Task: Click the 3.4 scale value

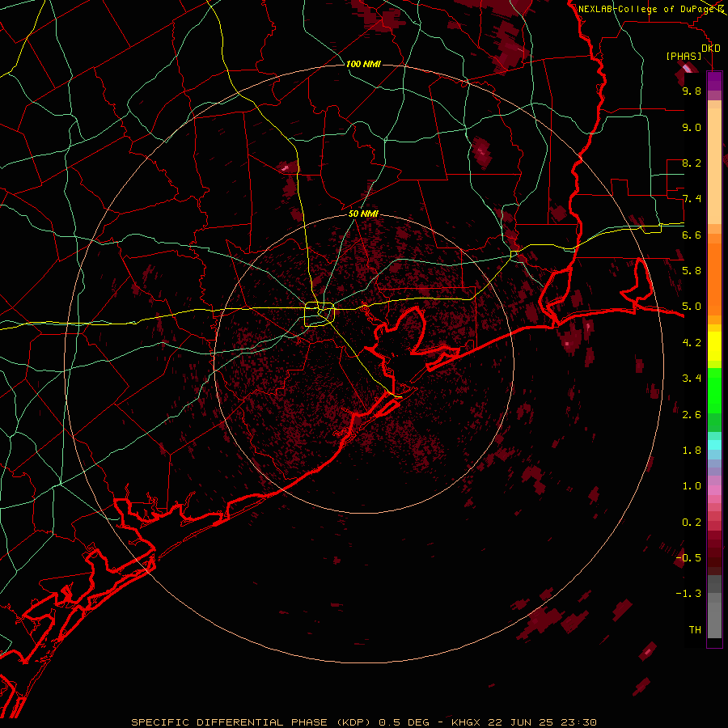Action: [692, 379]
